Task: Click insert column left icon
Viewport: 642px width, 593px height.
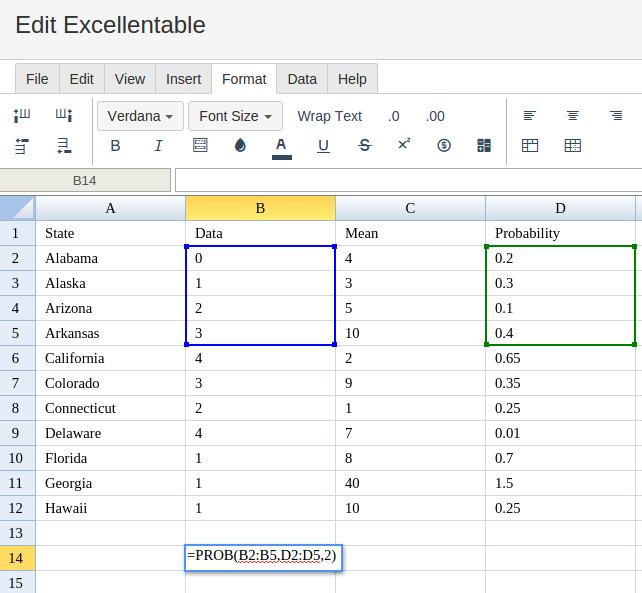Action: click(22, 116)
